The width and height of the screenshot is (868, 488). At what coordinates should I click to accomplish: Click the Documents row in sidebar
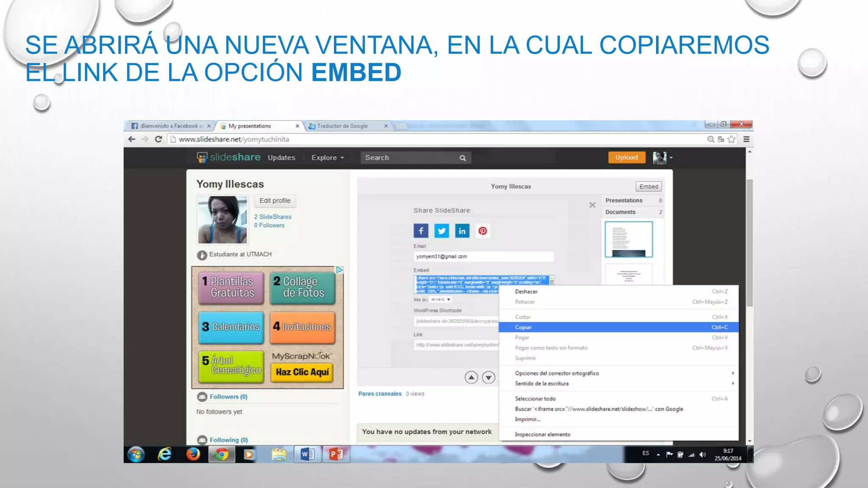633,212
